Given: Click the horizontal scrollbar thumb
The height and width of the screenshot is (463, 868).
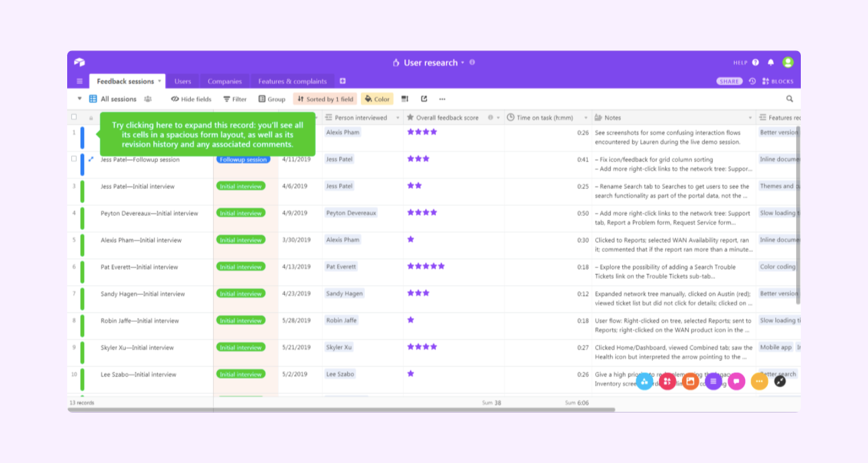Looking at the screenshot, I should point(342,409).
